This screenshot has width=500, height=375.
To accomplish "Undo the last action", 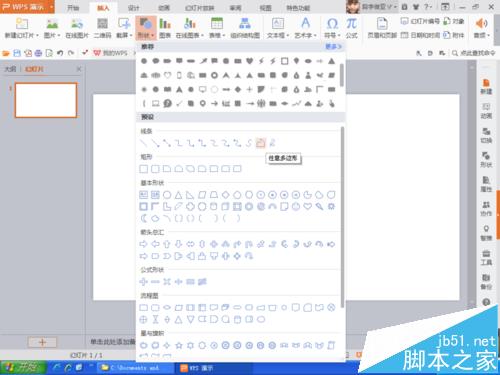I will click(x=60, y=53).
